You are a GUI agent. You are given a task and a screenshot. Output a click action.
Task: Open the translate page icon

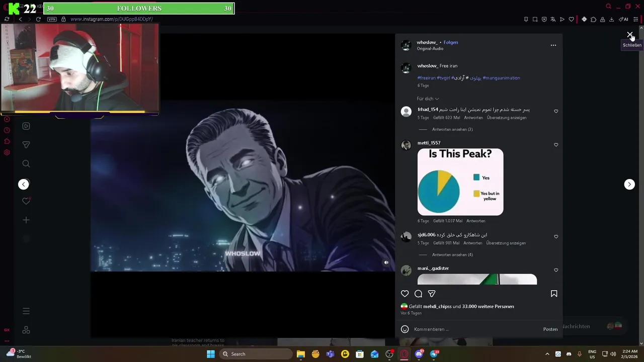(x=553, y=19)
